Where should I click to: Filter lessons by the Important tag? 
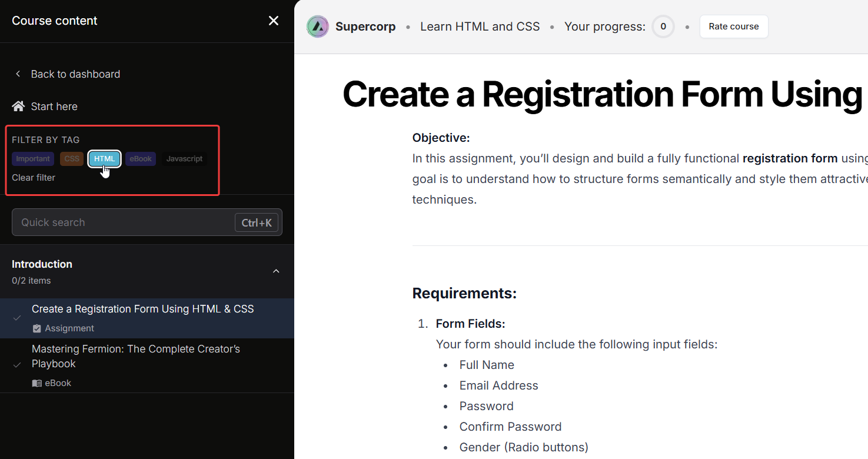click(33, 159)
